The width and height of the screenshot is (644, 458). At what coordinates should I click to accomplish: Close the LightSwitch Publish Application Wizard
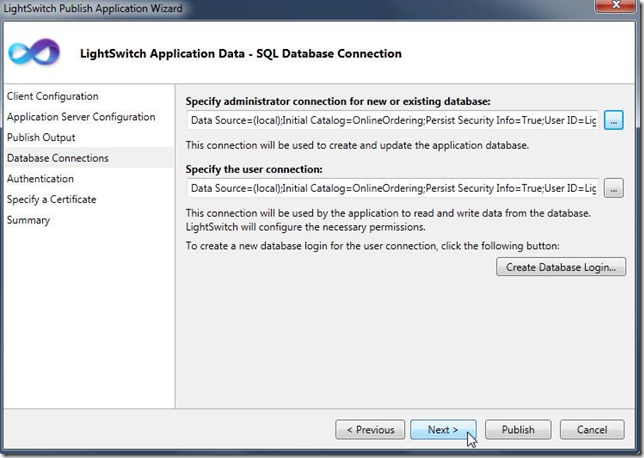pyautogui.click(x=616, y=6)
